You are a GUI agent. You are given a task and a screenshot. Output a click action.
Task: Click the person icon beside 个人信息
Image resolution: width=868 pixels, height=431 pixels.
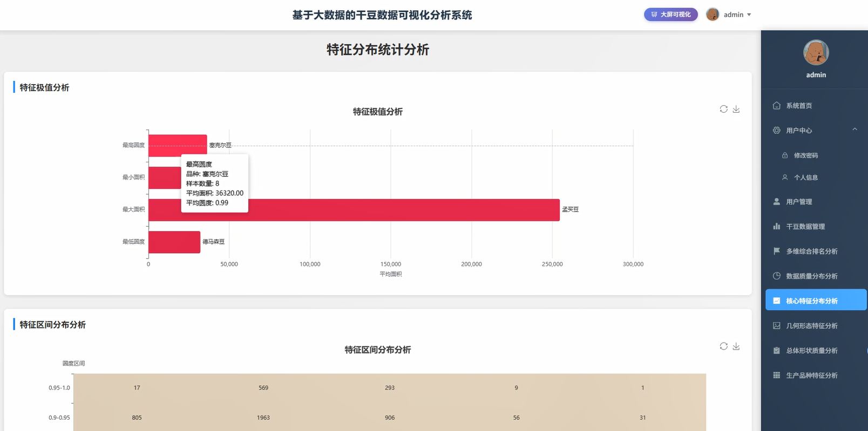tap(785, 177)
